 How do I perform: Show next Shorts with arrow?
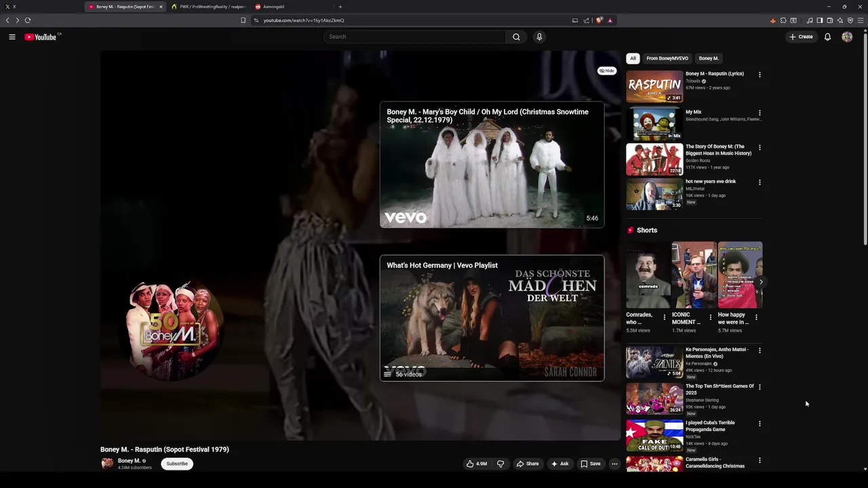pyautogui.click(x=761, y=282)
